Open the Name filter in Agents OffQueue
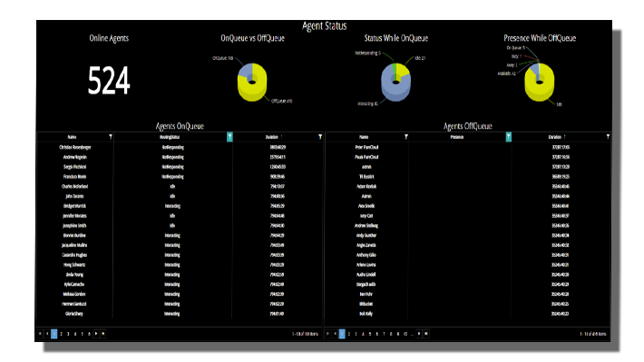 pos(406,136)
